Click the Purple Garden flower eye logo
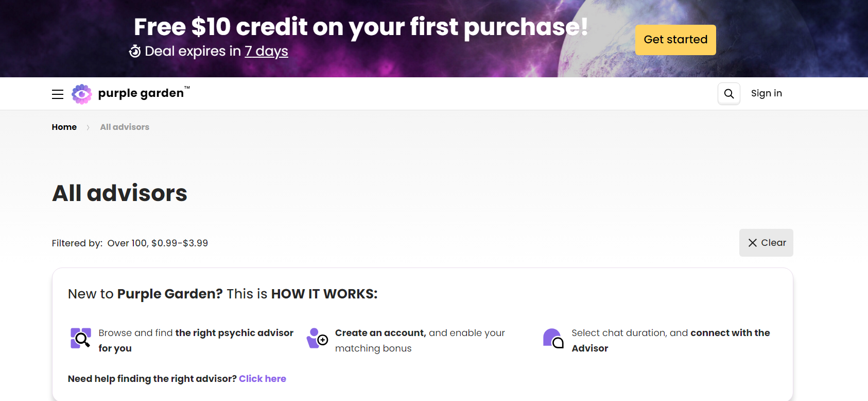This screenshot has height=401, width=868. [x=82, y=94]
